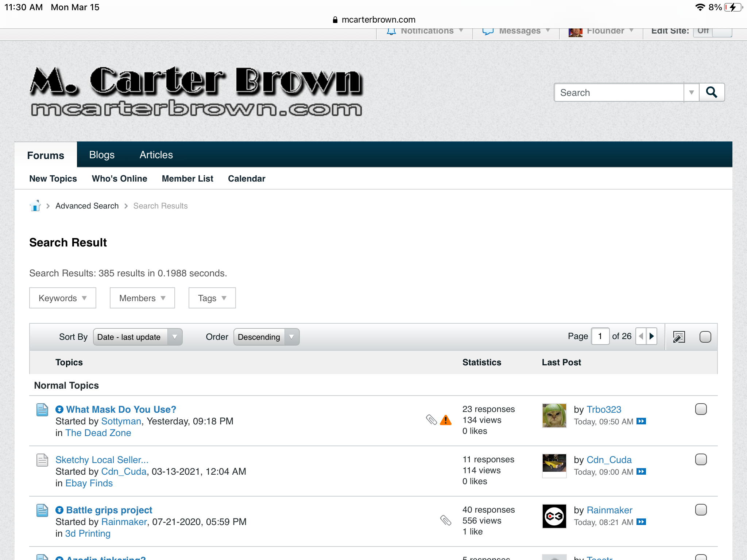Expand the Members filter dropdown
Viewport: 747px width, 560px height.
point(142,298)
